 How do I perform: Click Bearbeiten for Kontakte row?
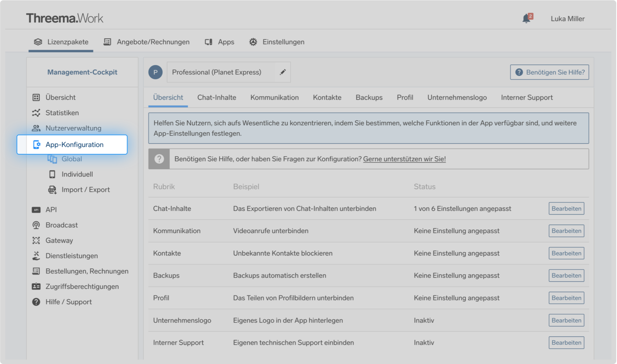(566, 253)
